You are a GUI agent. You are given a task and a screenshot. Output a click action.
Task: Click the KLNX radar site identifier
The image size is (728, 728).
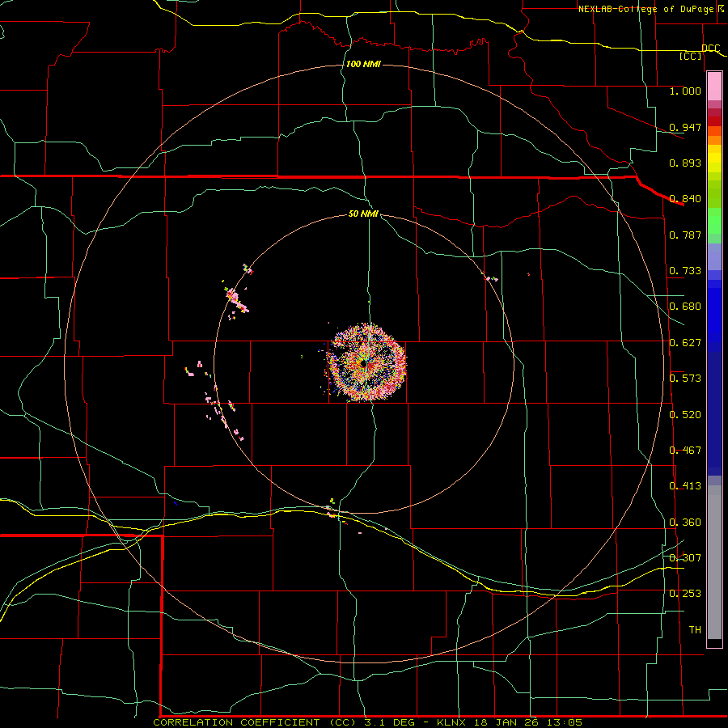[451, 722]
